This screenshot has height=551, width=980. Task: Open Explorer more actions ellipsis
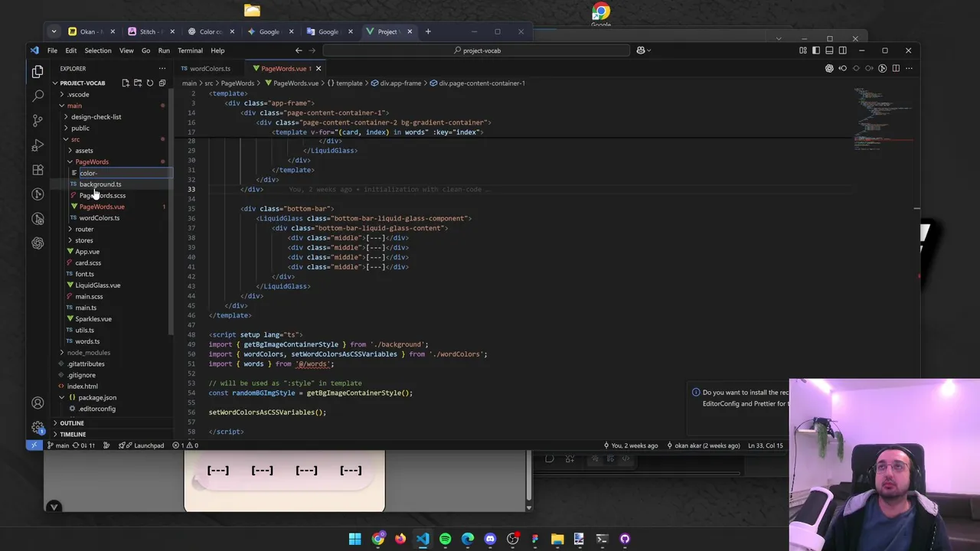coord(162,68)
